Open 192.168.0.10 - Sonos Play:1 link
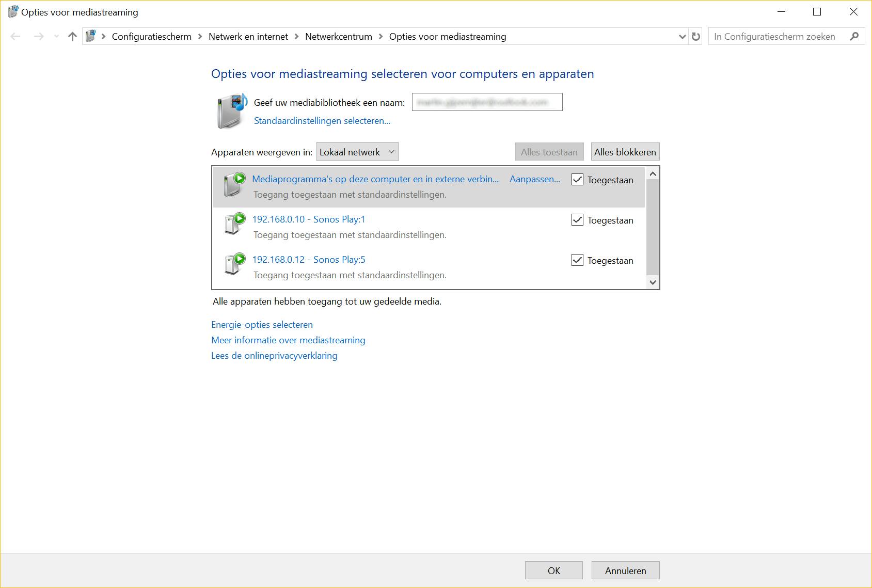 [x=309, y=219]
